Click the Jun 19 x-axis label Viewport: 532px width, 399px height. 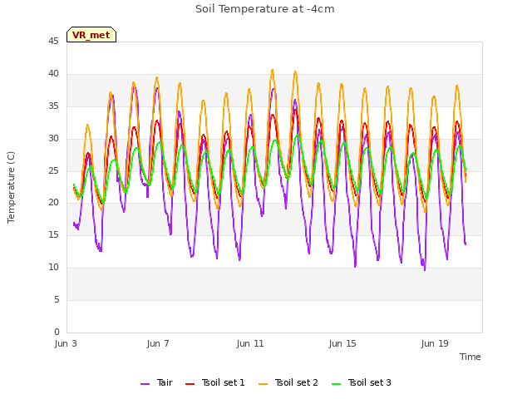click(435, 343)
